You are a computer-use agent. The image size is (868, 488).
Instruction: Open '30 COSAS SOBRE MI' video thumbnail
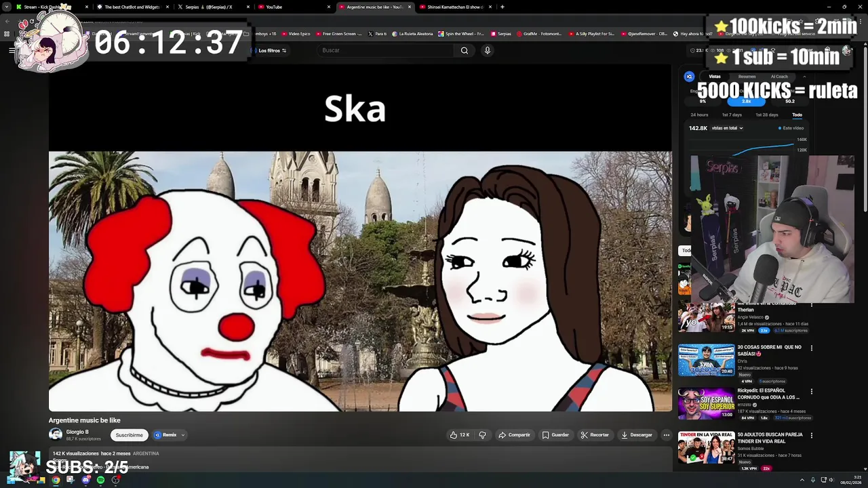[706, 361]
